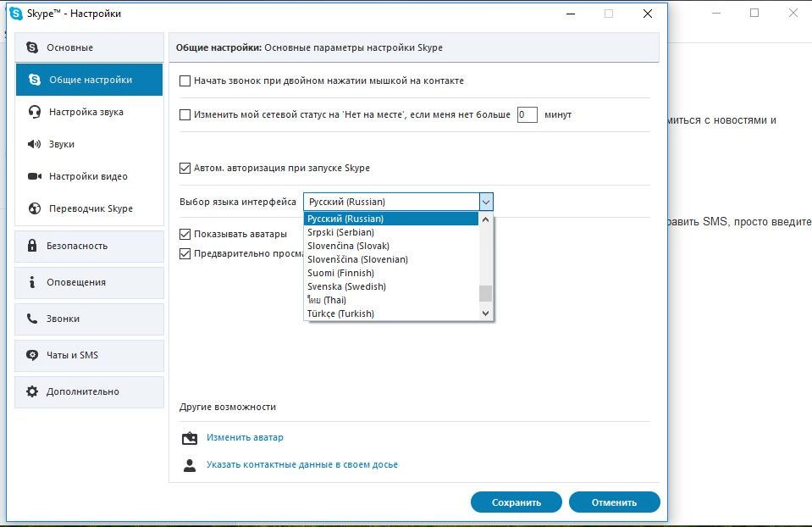Click the Skype icon beside Основные

pyautogui.click(x=32, y=47)
